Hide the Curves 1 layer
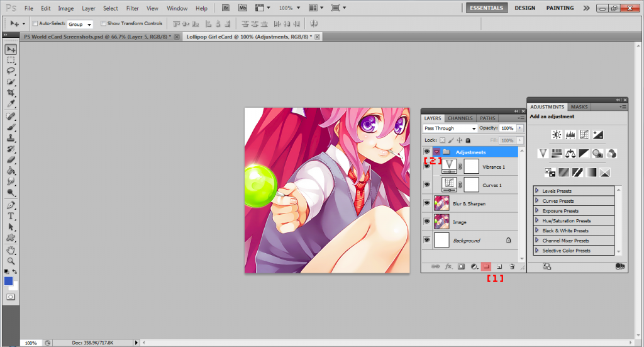Screen dimensions: 644x347 pyautogui.click(x=427, y=185)
